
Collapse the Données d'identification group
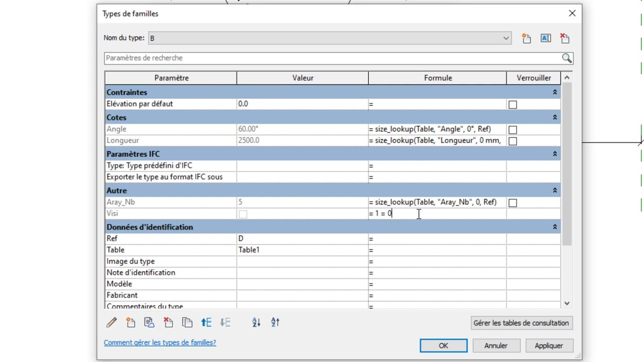coord(555,227)
